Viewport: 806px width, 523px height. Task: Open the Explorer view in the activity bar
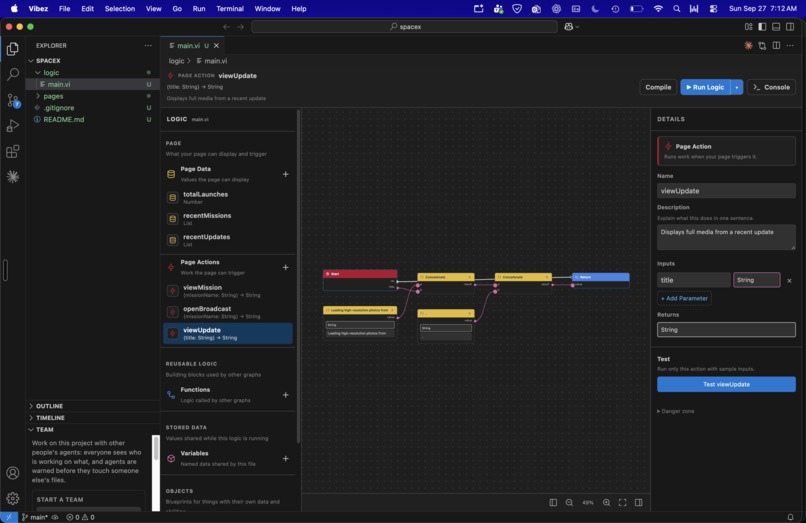tap(13, 49)
